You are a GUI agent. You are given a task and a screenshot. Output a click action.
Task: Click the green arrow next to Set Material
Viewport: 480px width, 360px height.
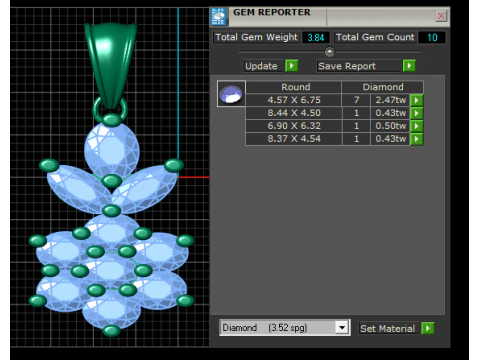(x=428, y=328)
